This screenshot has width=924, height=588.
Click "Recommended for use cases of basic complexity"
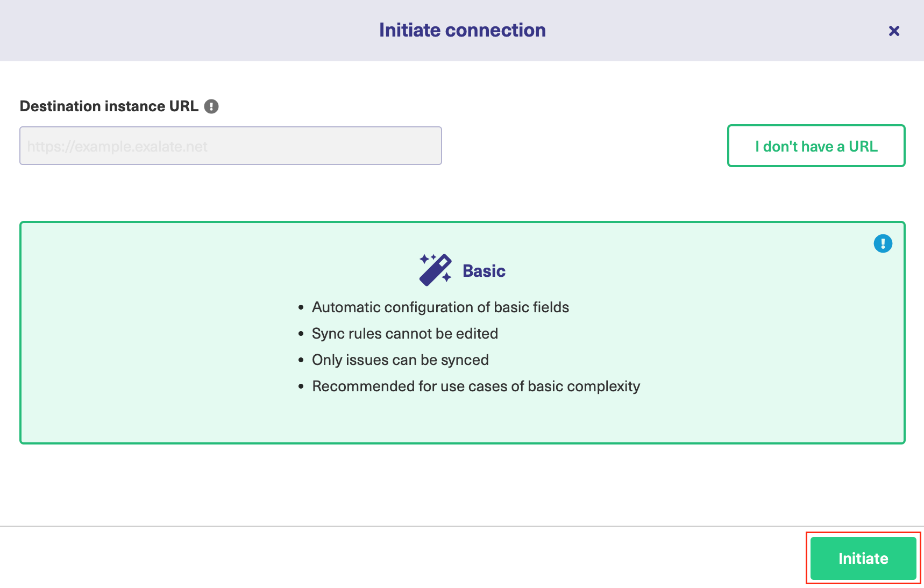476,386
